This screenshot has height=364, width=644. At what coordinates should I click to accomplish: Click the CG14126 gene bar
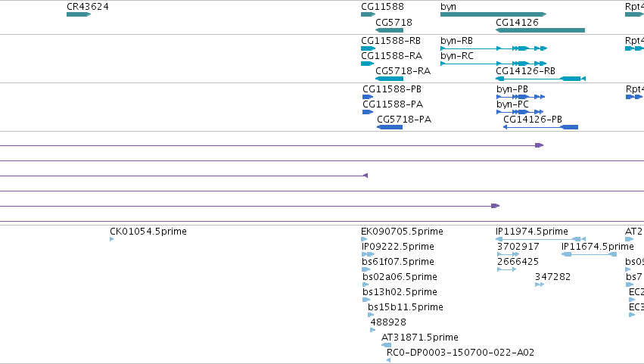[540, 30]
